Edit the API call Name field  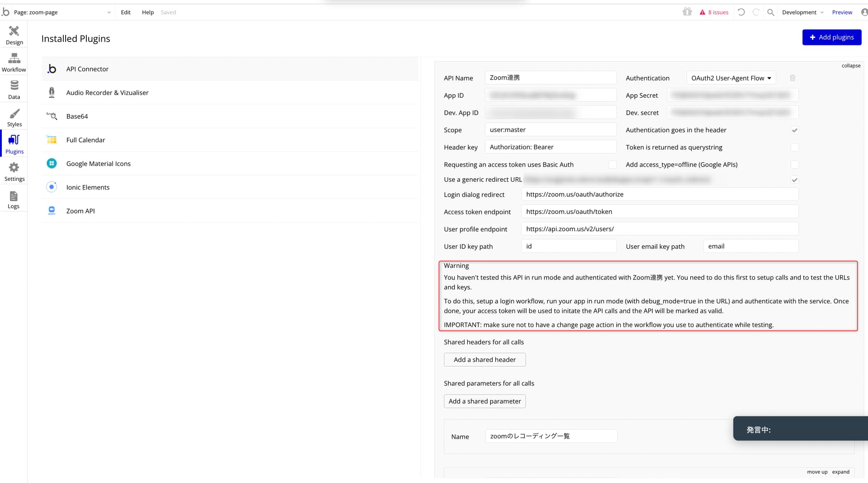point(551,436)
